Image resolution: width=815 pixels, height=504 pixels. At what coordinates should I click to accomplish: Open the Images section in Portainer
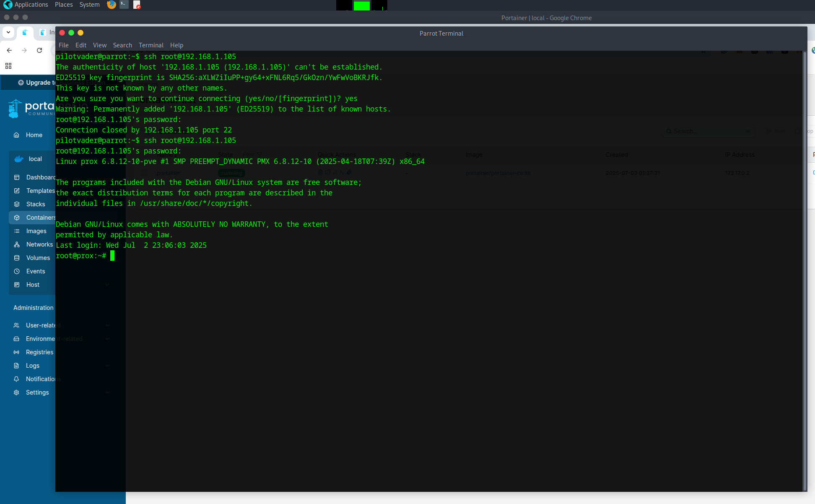click(36, 231)
